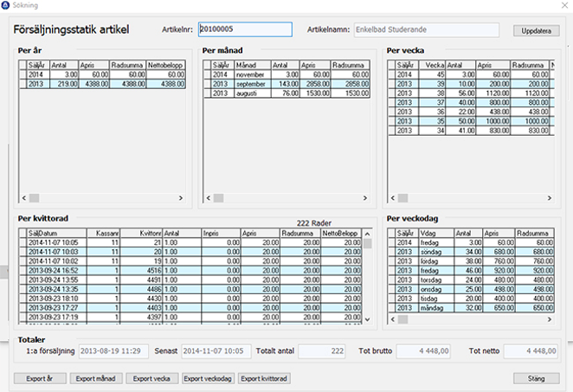Click Kvittonr cell 4516

coord(141,271)
